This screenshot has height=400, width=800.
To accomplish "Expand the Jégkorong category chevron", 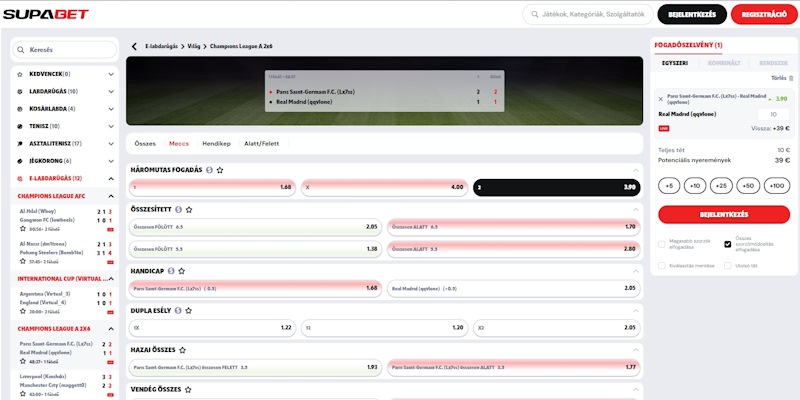I will tap(111, 161).
